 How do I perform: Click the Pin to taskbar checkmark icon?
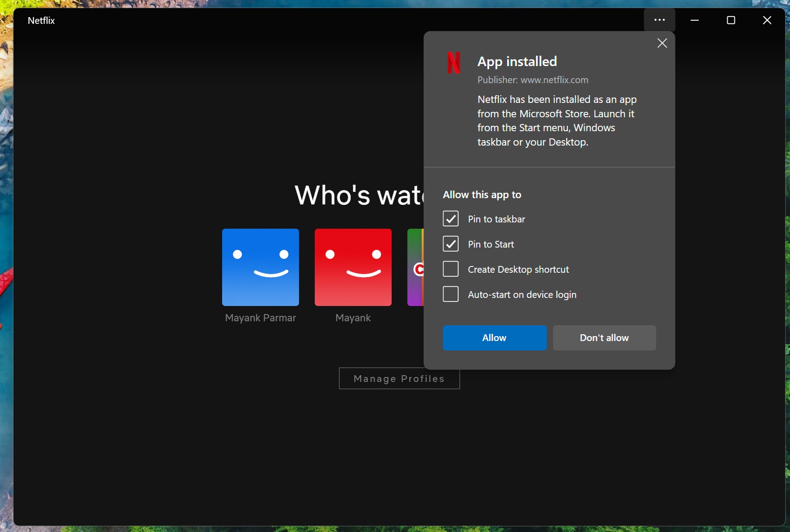click(x=451, y=219)
